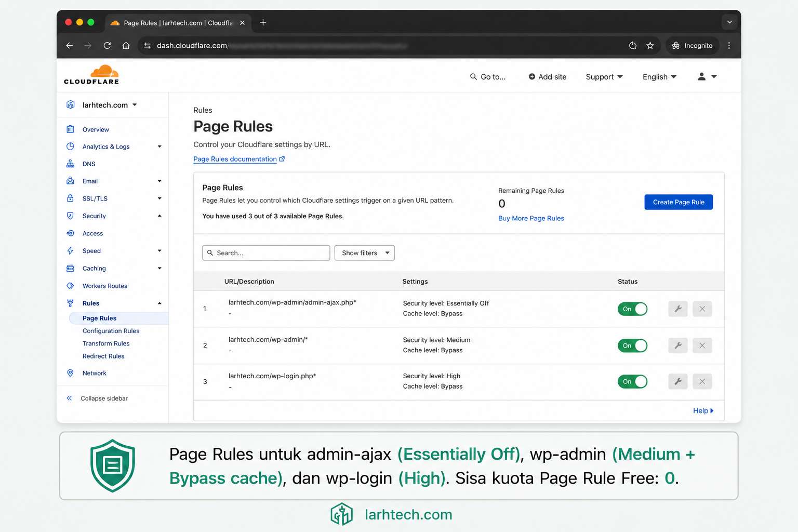Viewport: 798px width, 532px height.
Task: Go to Workers Routes
Action: tap(105, 286)
